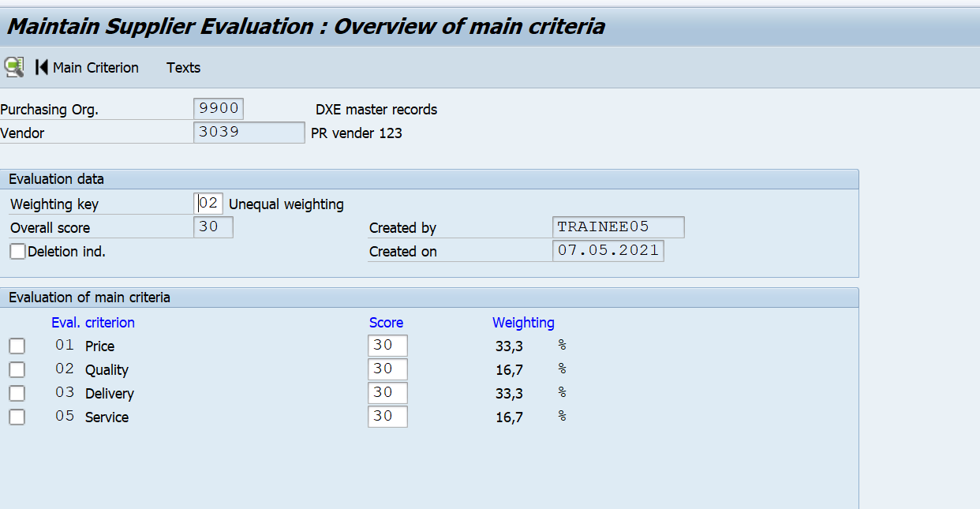This screenshot has height=509, width=980.
Task: Click the 'Weighting' column header
Action: tap(523, 323)
